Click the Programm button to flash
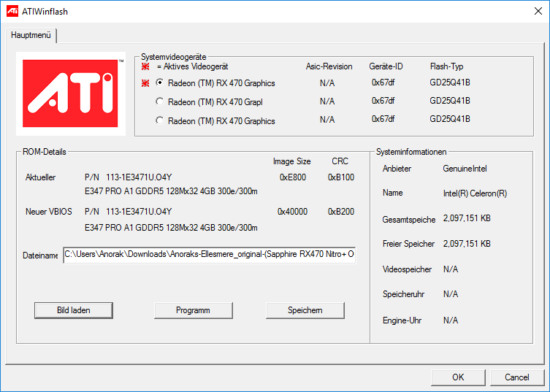Viewport: 550px width, 392px height. 193,310
